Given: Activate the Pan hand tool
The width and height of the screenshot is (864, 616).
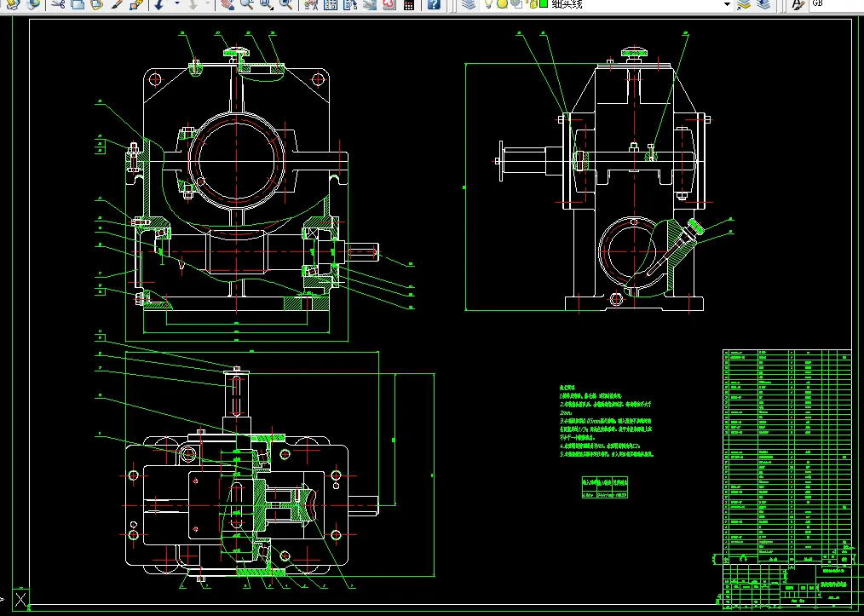Looking at the screenshot, I should click(x=227, y=4).
